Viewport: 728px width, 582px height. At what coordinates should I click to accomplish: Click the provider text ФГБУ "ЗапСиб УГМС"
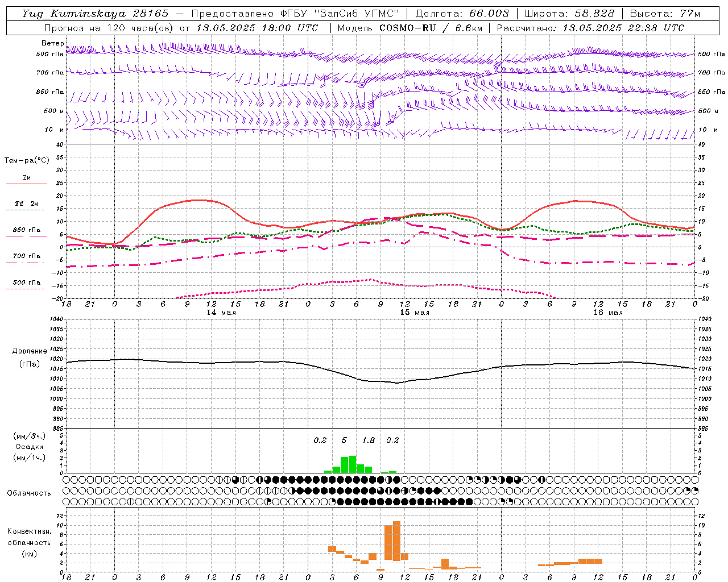tap(339, 14)
